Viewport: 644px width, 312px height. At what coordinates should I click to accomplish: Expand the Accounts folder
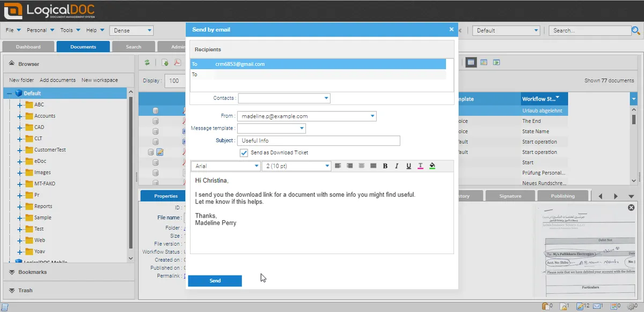(x=20, y=116)
